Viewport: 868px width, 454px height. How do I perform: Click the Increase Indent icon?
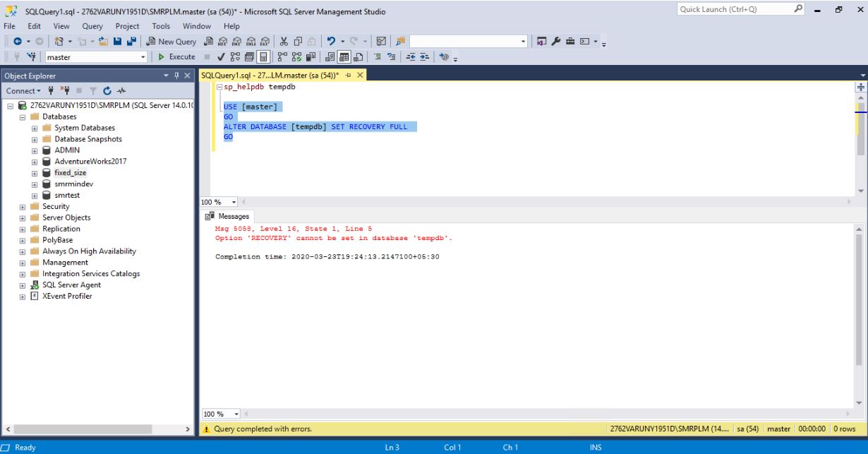pyautogui.click(x=425, y=56)
